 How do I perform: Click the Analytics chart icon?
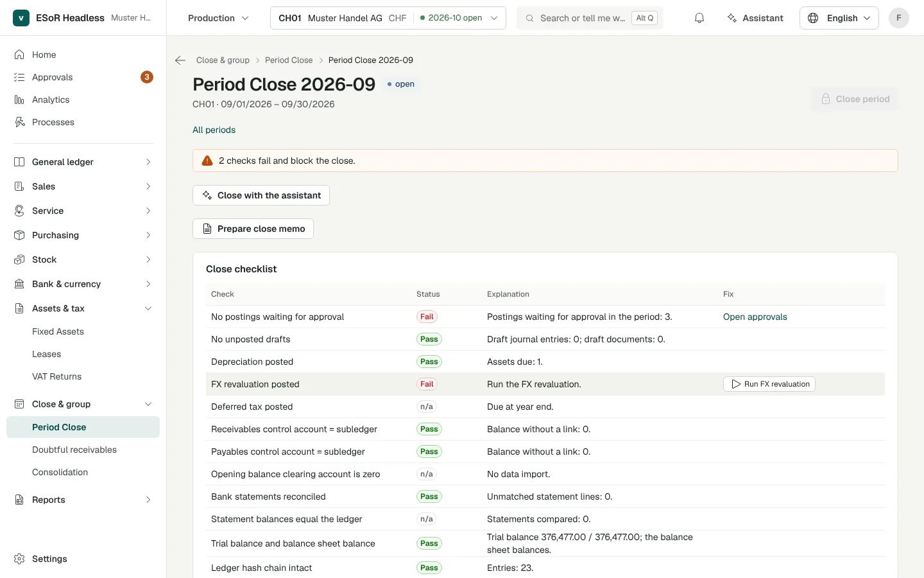pyautogui.click(x=19, y=100)
